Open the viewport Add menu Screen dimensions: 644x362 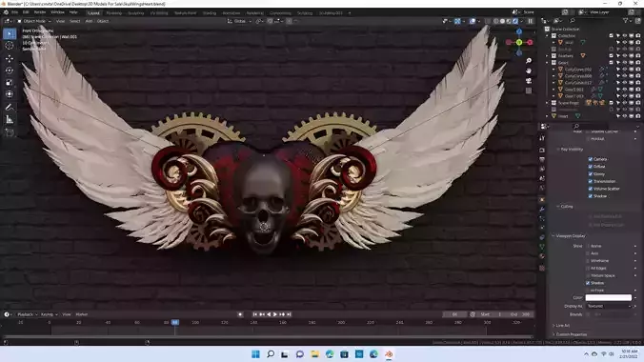(x=89, y=21)
